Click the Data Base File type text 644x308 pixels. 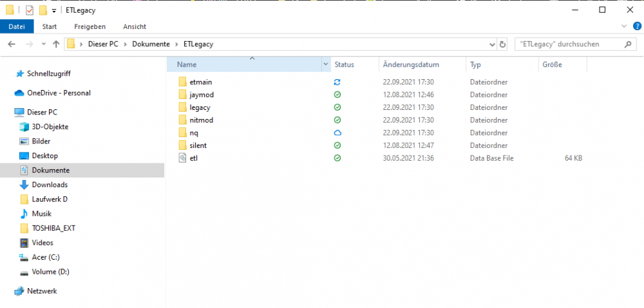pyautogui.click(x=491, y=158)
